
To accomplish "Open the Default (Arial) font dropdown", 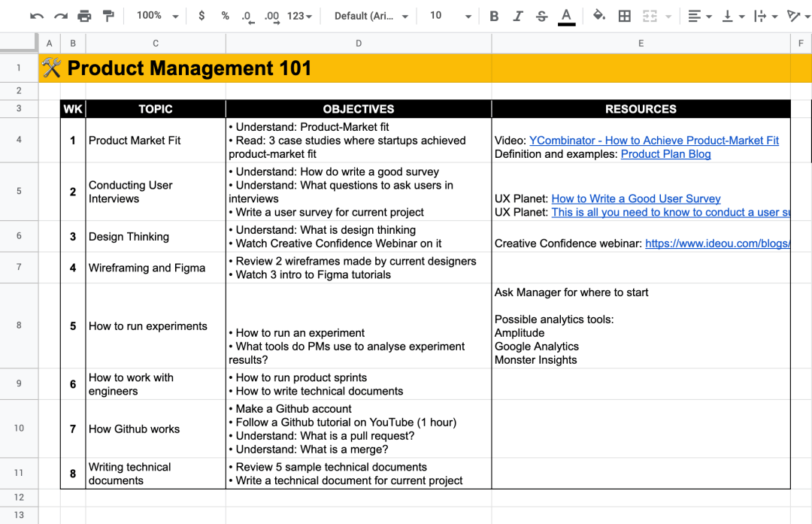I will (x=371, y=16).
